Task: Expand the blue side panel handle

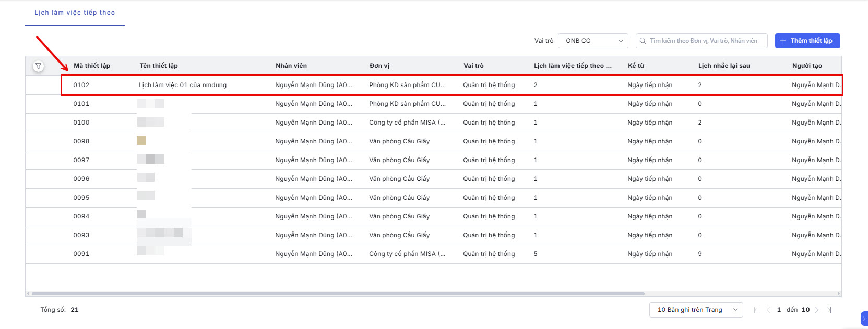Action: coord(864,319)
